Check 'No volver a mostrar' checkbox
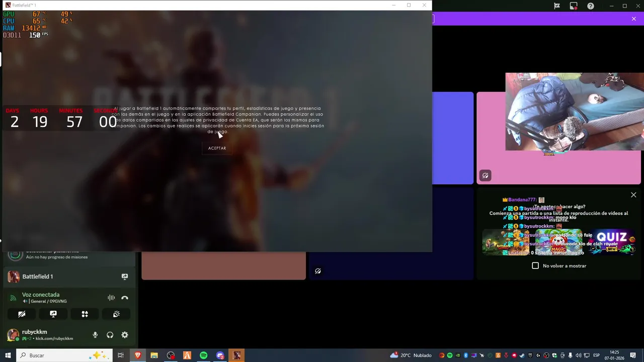Viewport: 644px width, 362px height. pos(535,265)
